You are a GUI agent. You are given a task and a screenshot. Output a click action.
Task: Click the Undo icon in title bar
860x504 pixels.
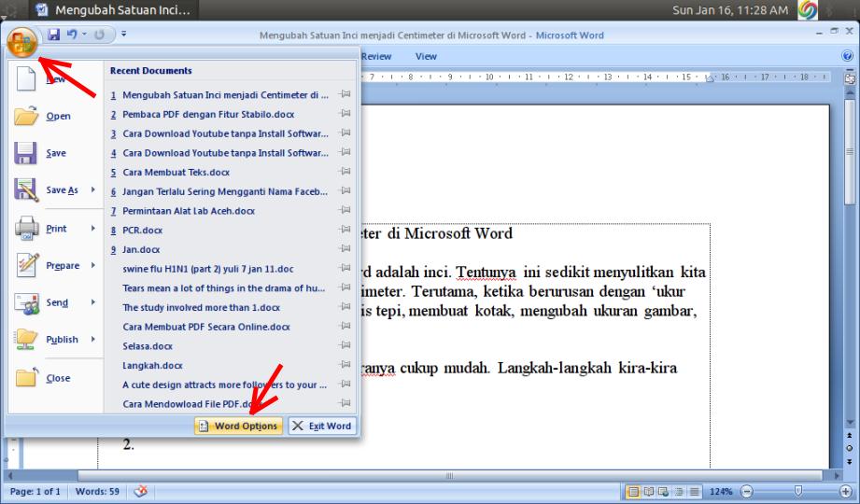coord(72,34)
